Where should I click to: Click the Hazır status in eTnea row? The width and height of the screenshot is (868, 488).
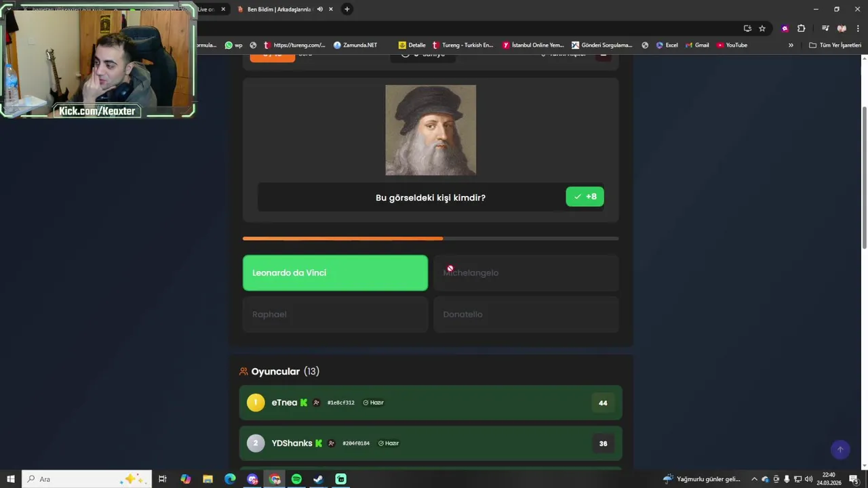373,403
